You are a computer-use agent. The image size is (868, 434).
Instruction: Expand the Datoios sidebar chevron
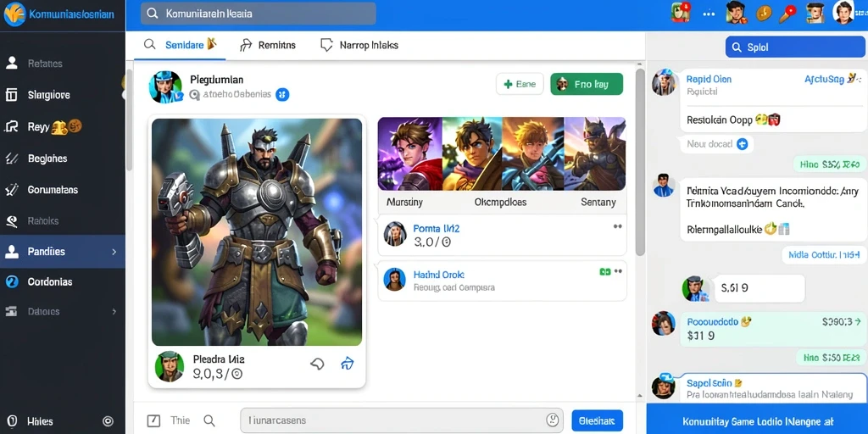(x=114, y=312)
